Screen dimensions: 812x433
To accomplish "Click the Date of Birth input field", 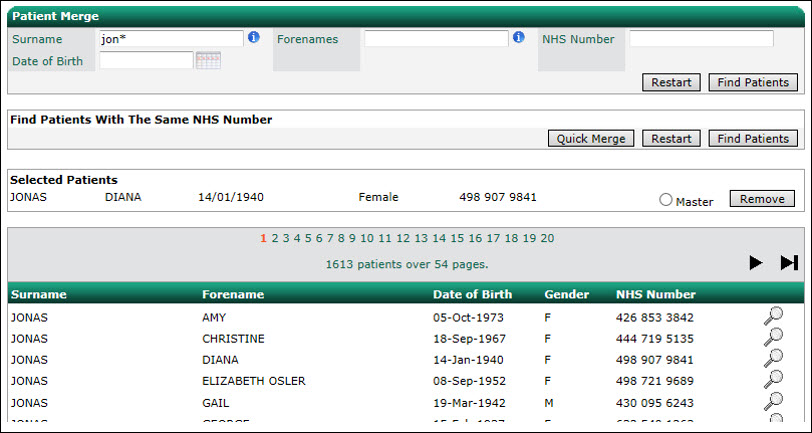I will [147, 61].
